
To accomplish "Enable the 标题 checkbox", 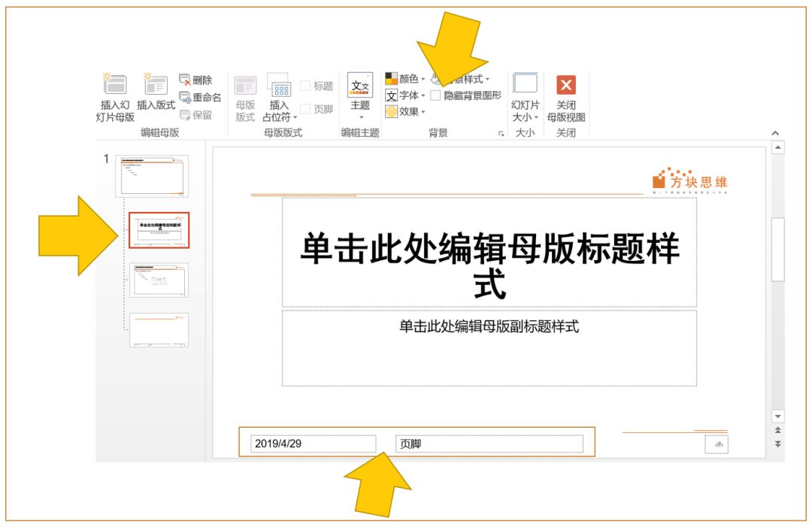I will pos(304,85).
